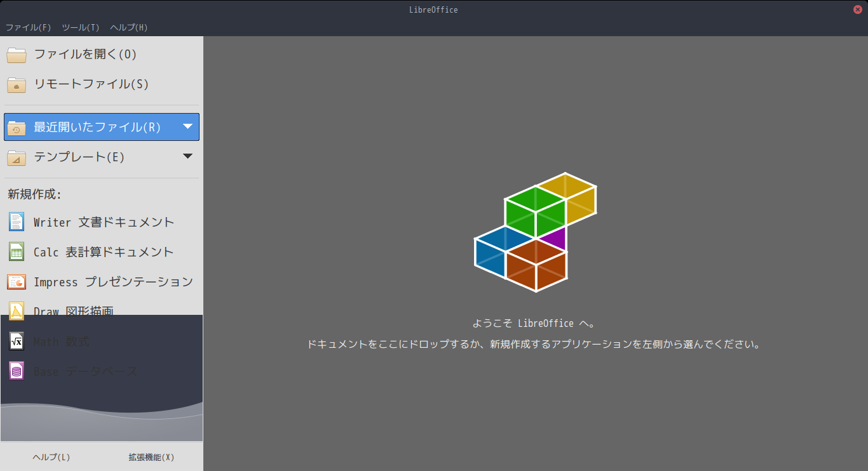This screenshot has width=868, height=471.
Task: Click the 最近開いたファイル folder icon
Action: coord(17,127)
